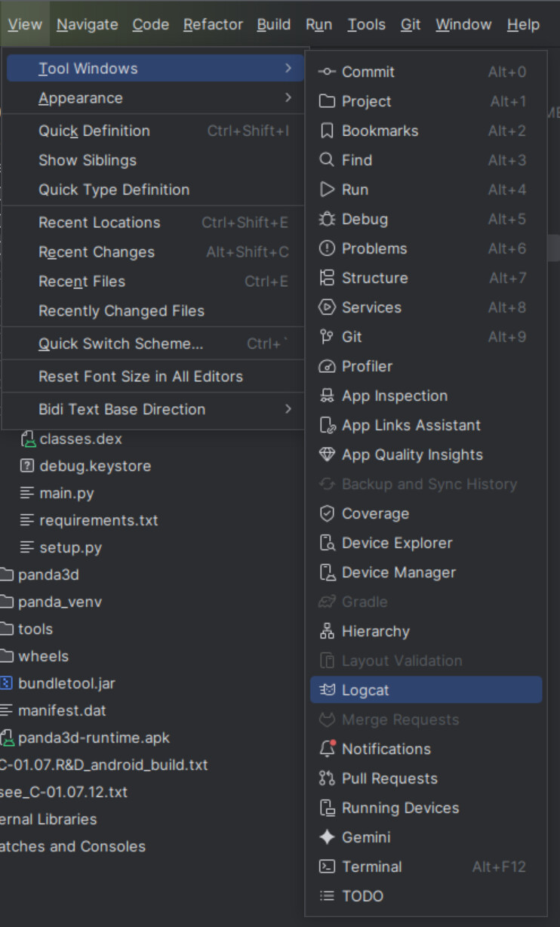Click the App Quality Insights diamond icon

click(x=327, y=454)
